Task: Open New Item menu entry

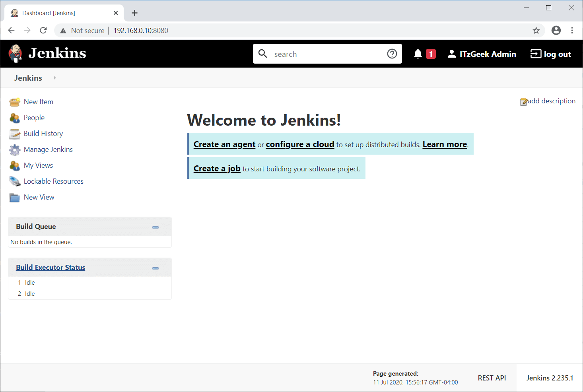Action: (39, 102)
